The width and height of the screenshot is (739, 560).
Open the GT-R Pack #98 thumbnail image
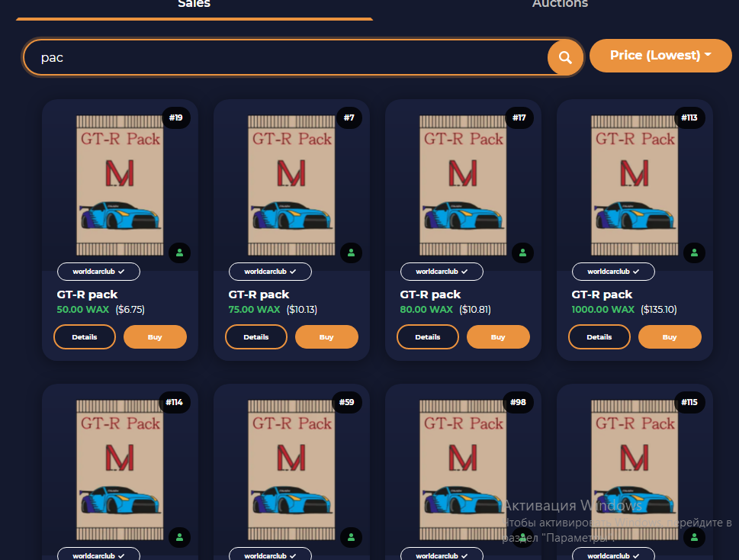[463, 470]
